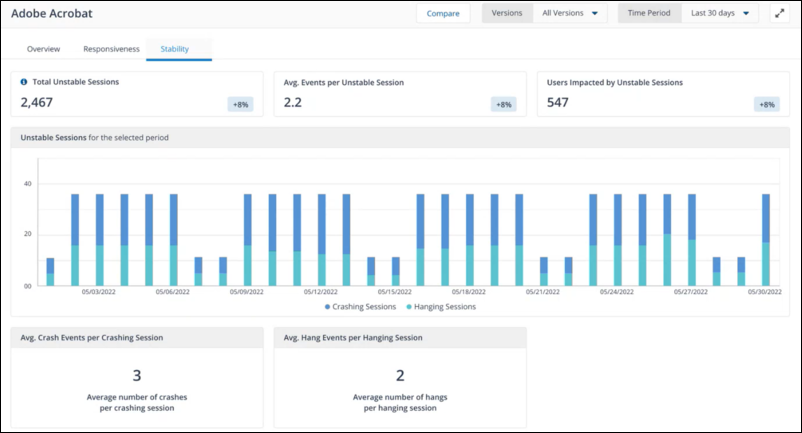
Task: Click info icon beside Total Unstable Sessions
Action: tap(24, 82)
